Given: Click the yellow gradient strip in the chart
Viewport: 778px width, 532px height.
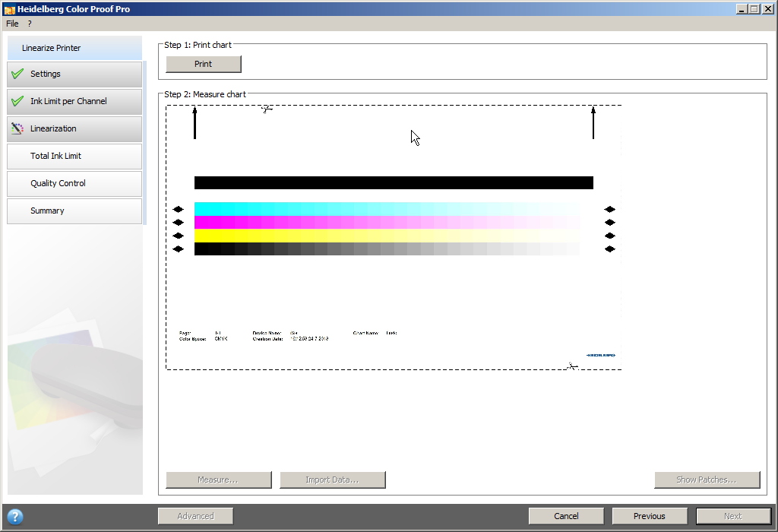Looking at the screenshot, I should click(x=387, y=236).
